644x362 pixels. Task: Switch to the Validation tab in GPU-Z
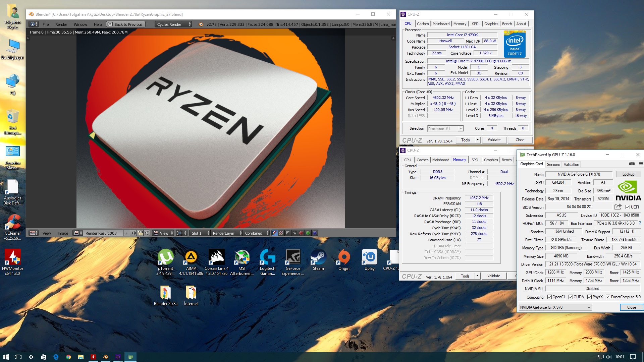571,164
